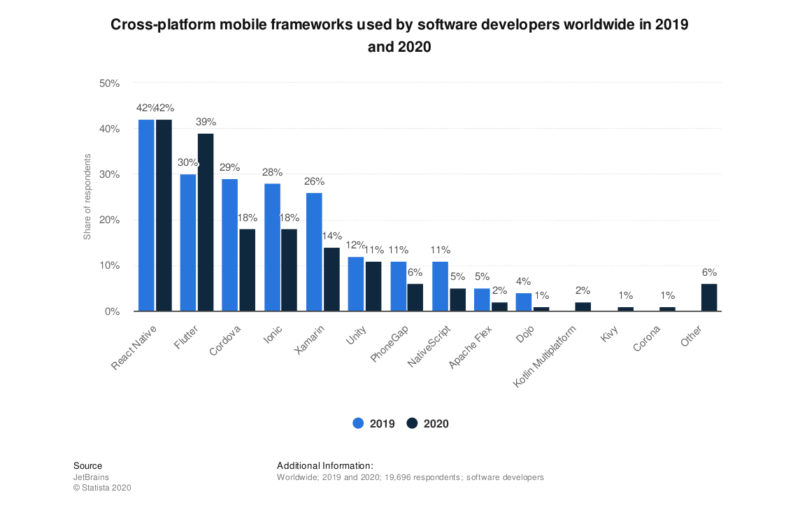Image resolution: width=800 pixels, height=508 pixels.
Task: Select the Other category bar at 6%
Action: tap(709, 297)
